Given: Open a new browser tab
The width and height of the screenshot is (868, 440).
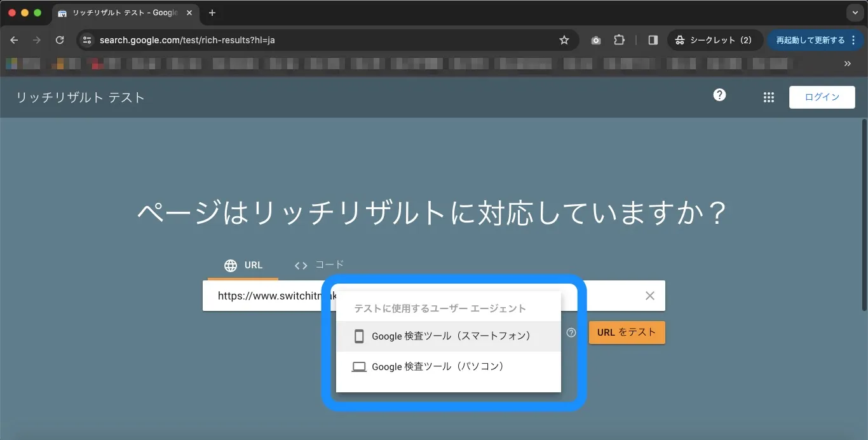Looking at the screenshot, I should pos(212,13).
